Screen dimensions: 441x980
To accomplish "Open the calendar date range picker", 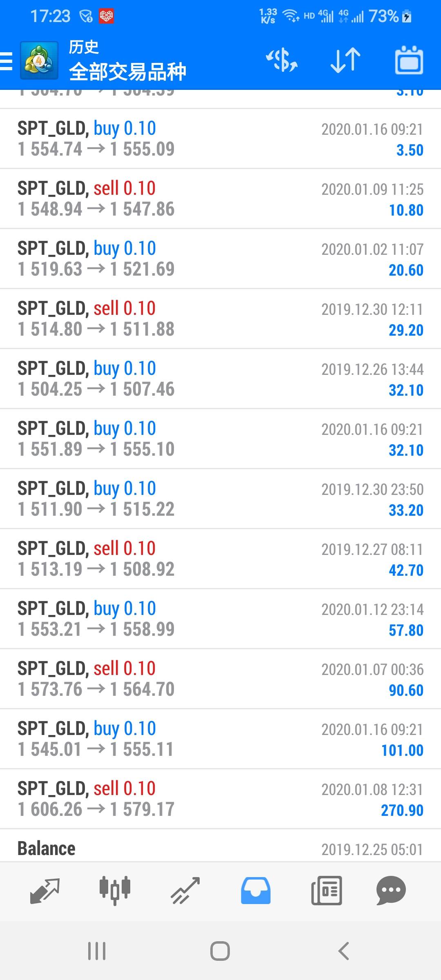I will pyautogui.click(x=409, y=60).
